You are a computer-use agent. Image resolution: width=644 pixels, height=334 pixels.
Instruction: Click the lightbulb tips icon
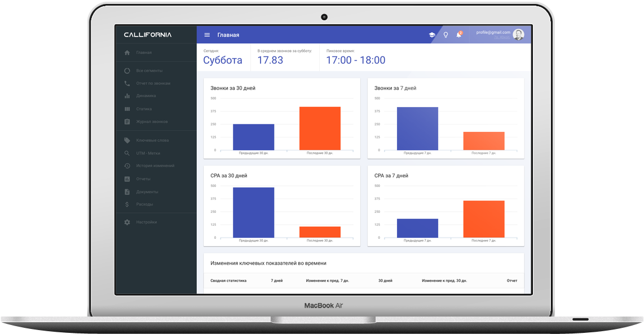(445, 35)
